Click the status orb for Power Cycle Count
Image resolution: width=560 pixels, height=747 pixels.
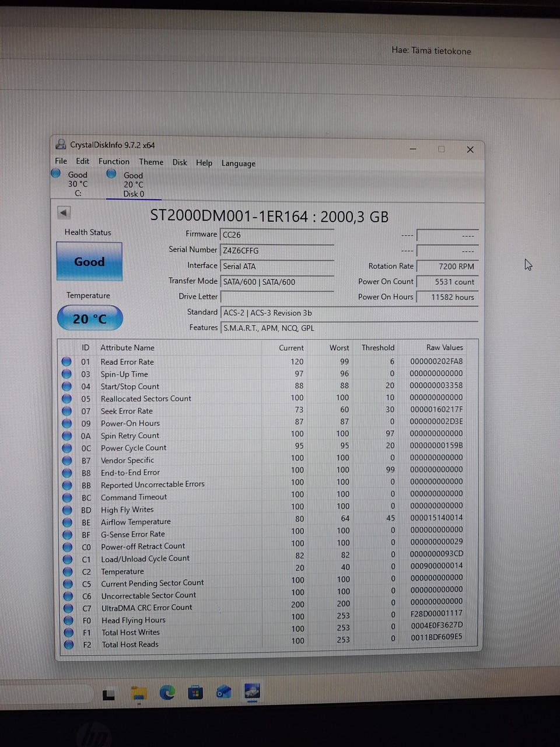click(67, 448)
